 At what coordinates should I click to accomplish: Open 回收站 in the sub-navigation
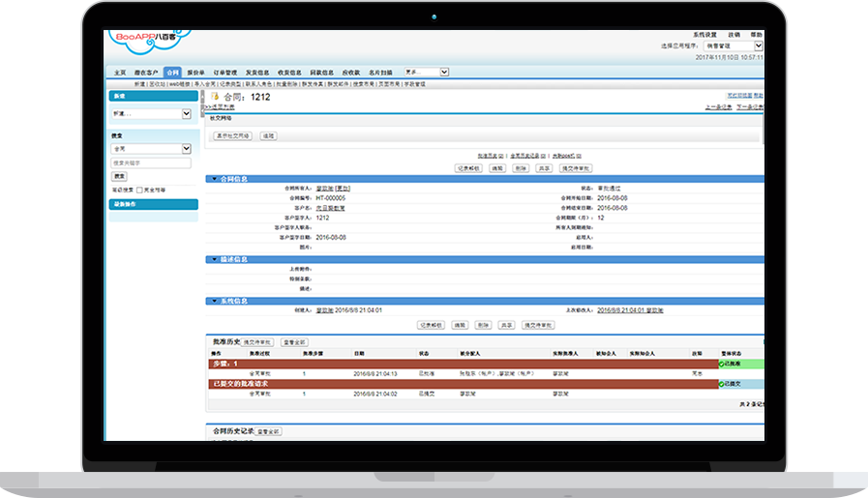(x=157, y=84)
